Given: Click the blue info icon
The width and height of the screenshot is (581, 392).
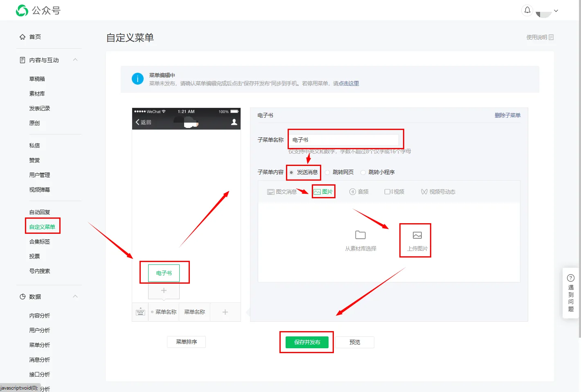Looking at the screenshot, I should tap(137, 79).
